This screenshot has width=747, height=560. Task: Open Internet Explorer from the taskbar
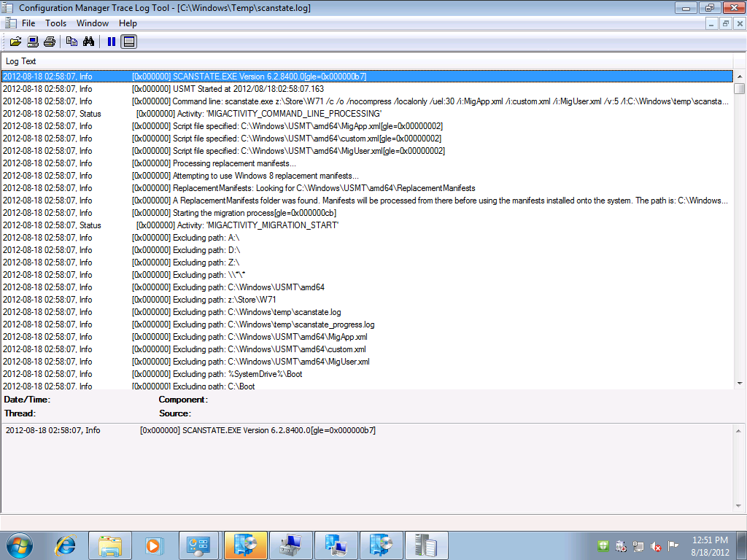pos(66,545)
